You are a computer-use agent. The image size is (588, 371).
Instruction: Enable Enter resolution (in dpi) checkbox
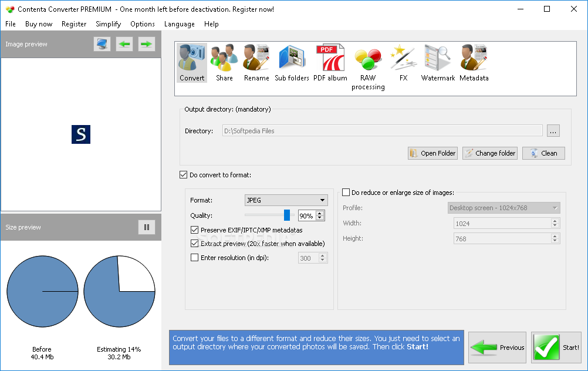194,258
